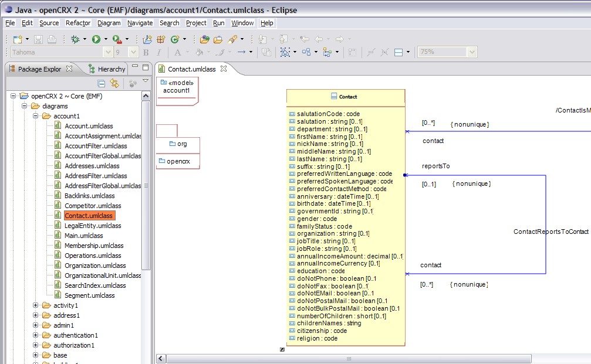Open the File menu
Viewport: 591px width, 364px height.
pos(10,23)
